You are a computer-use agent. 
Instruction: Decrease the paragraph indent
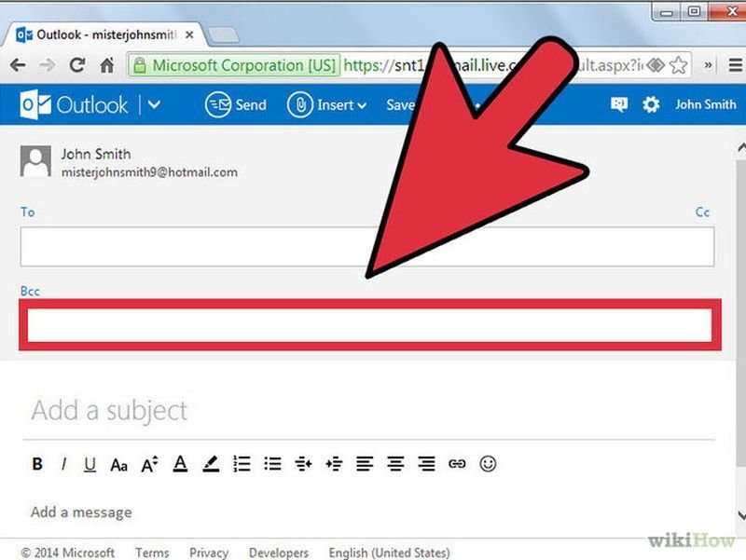303,463
